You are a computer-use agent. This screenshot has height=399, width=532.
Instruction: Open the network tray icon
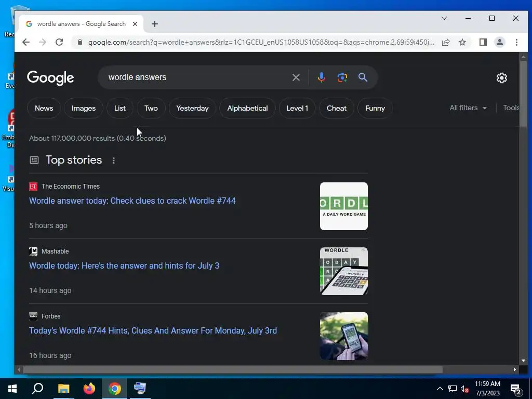point(453,389)
